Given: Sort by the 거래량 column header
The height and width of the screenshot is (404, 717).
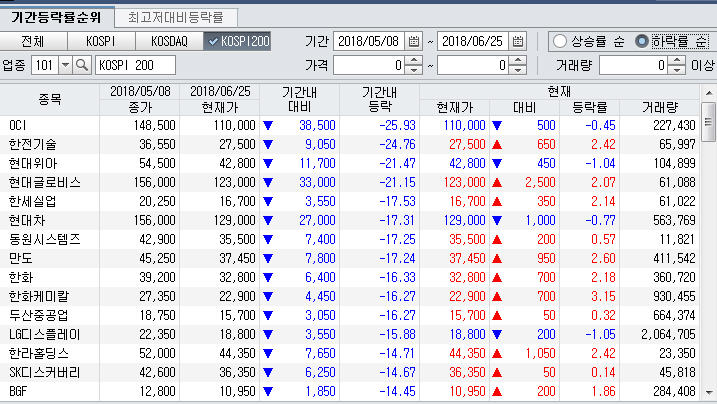Looking at the screenshot, I should (x=659, y=107).
